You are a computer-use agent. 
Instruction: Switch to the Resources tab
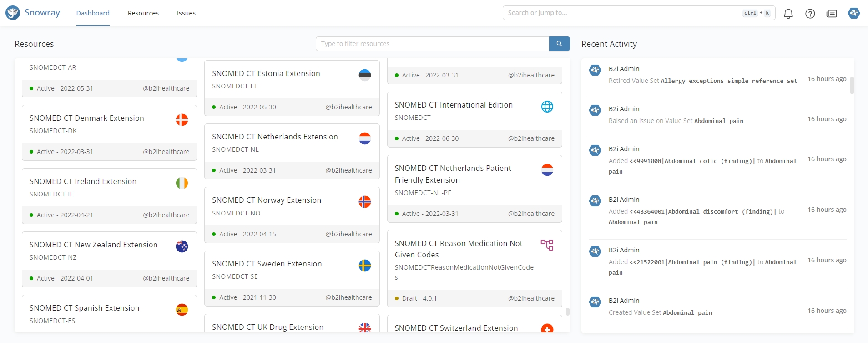click(143, 13)
